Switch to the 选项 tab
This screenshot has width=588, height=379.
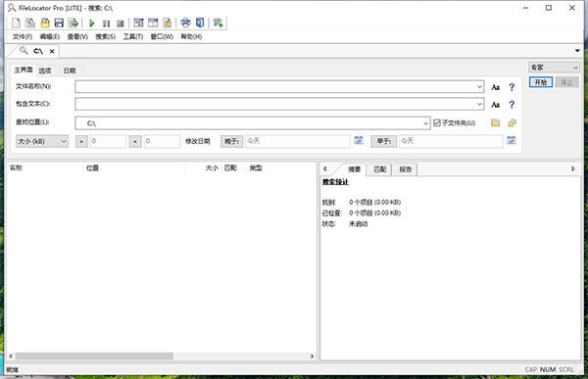coord(45,71)
